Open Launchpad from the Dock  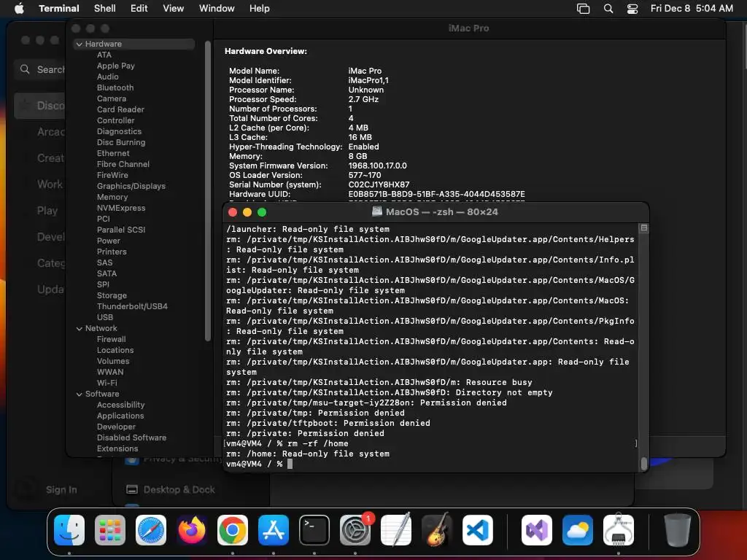[x=110, y=530]
